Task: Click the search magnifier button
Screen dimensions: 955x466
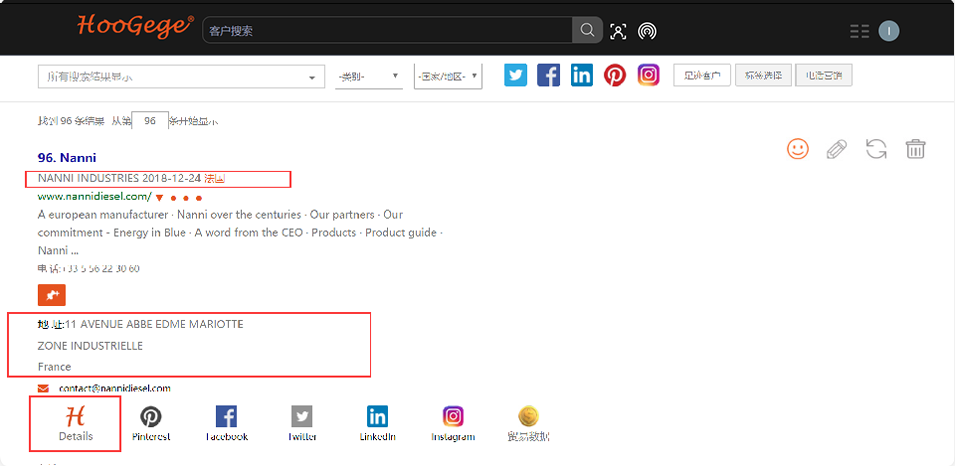Action: click(x=587, y=30)
